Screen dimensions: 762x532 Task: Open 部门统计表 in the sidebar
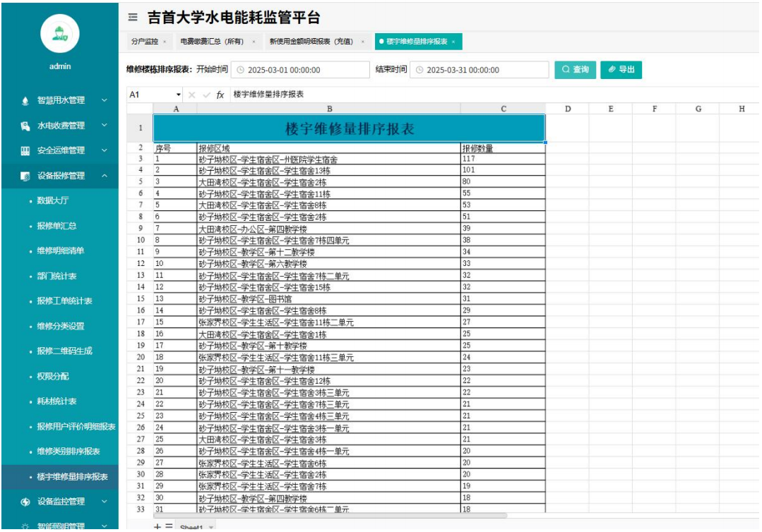coord(56,276)
